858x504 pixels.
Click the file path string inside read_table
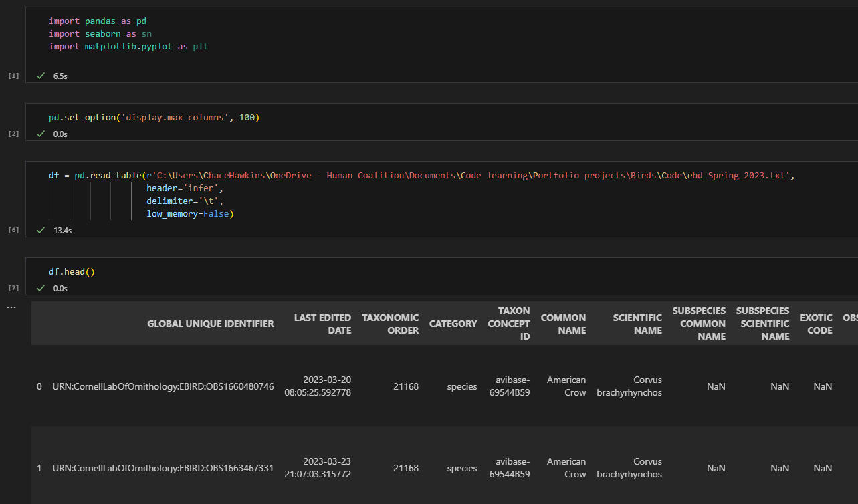click(468, 175)
